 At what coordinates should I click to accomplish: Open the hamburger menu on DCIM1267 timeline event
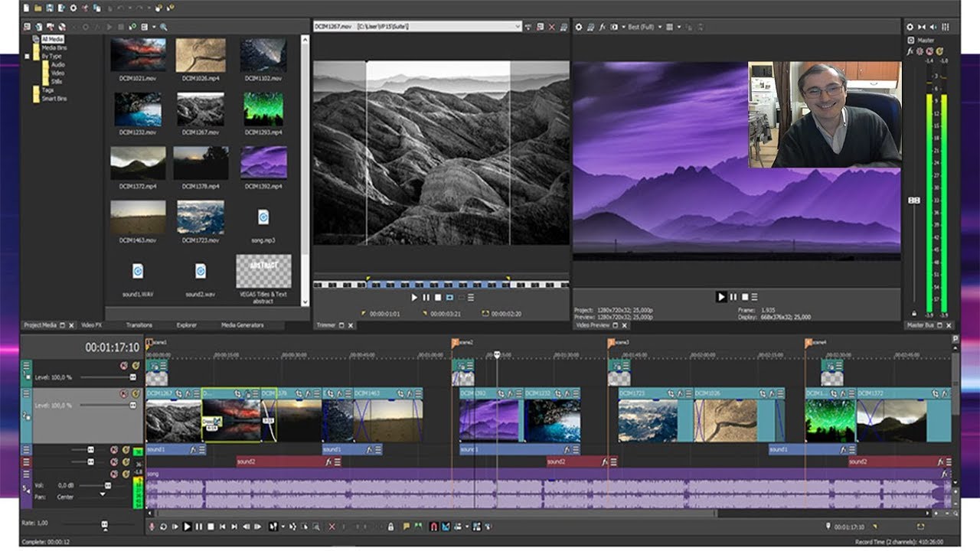click(x=197, y=394)
